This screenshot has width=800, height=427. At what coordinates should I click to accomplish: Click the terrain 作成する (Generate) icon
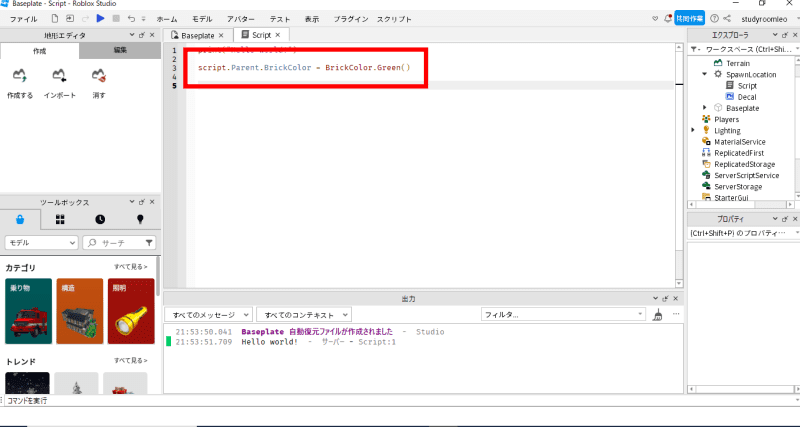tap(19, 75)
